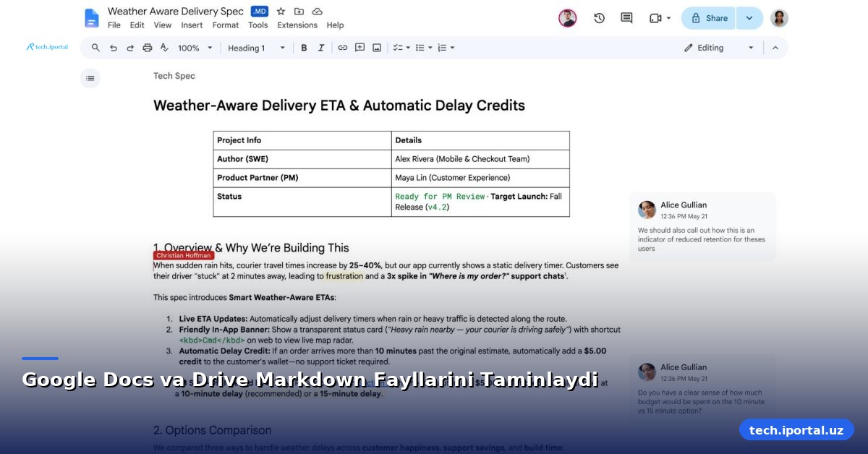Open share options arrow next to Share
Screen dimensions: 868x454
click(x=749, y=18)
